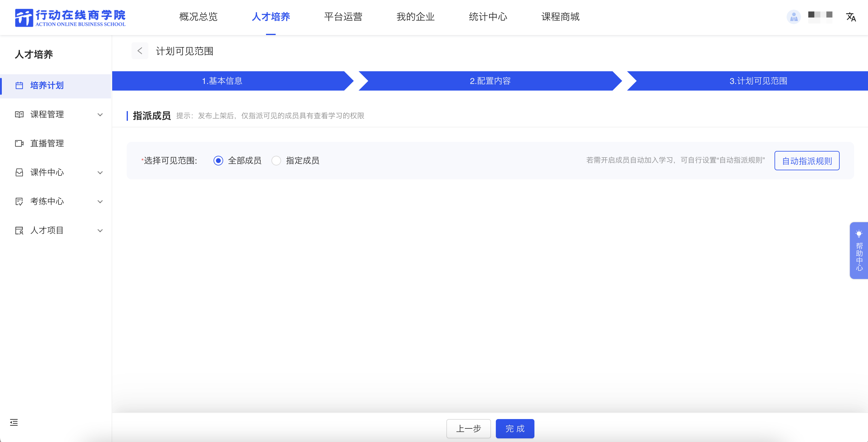868x442 pixels.
Task: Expand the 人才项目 submenu chevron
Action: 100,231
